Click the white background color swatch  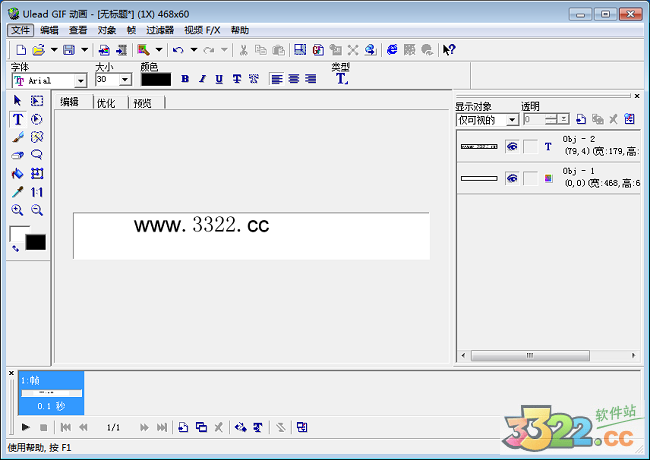point(17,232)
